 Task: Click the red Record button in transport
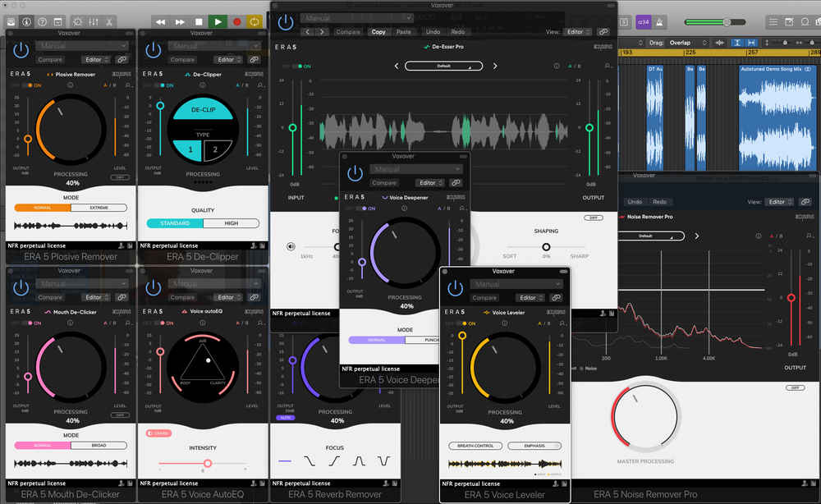point(237,21)
